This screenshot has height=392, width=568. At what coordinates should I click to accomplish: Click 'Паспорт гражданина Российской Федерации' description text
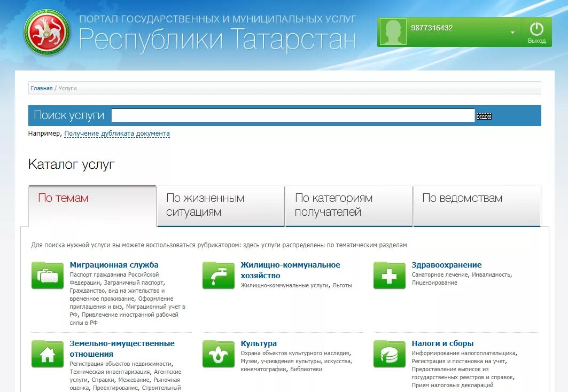114,279
